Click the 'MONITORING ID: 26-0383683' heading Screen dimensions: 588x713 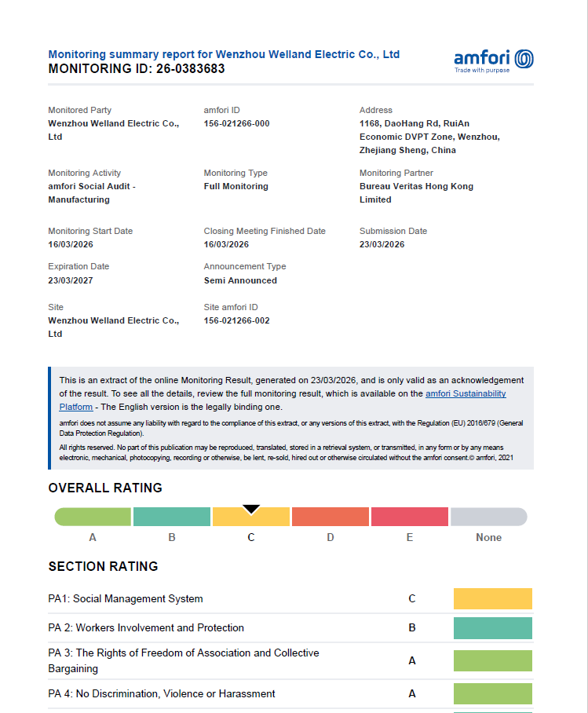click(x=137, y=68)
